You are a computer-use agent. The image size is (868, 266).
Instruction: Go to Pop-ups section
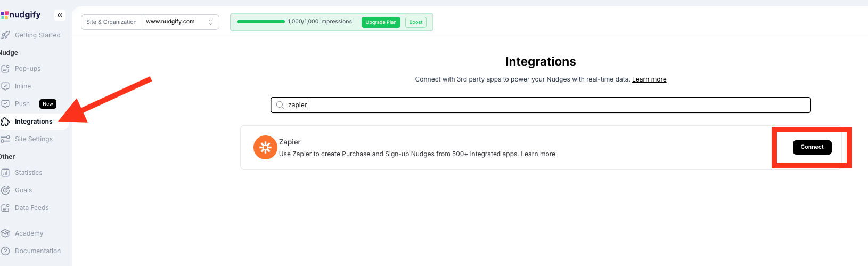click(28, 69)
